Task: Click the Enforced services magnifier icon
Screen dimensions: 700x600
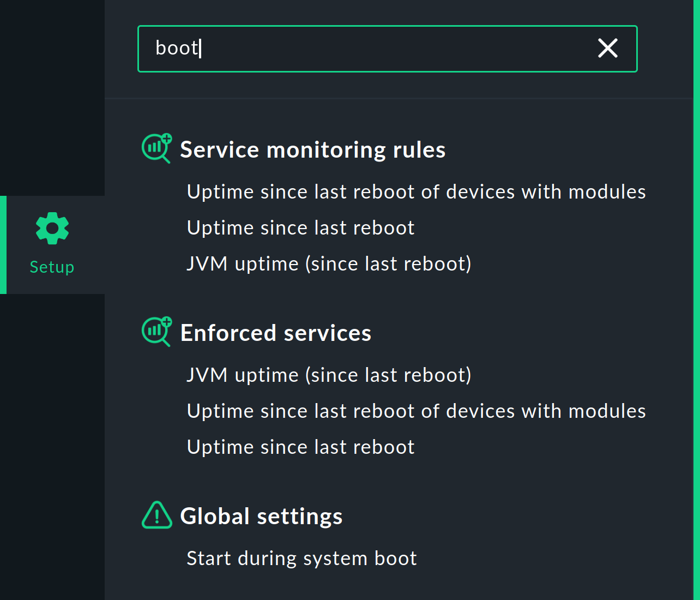Action: point(156,332)
